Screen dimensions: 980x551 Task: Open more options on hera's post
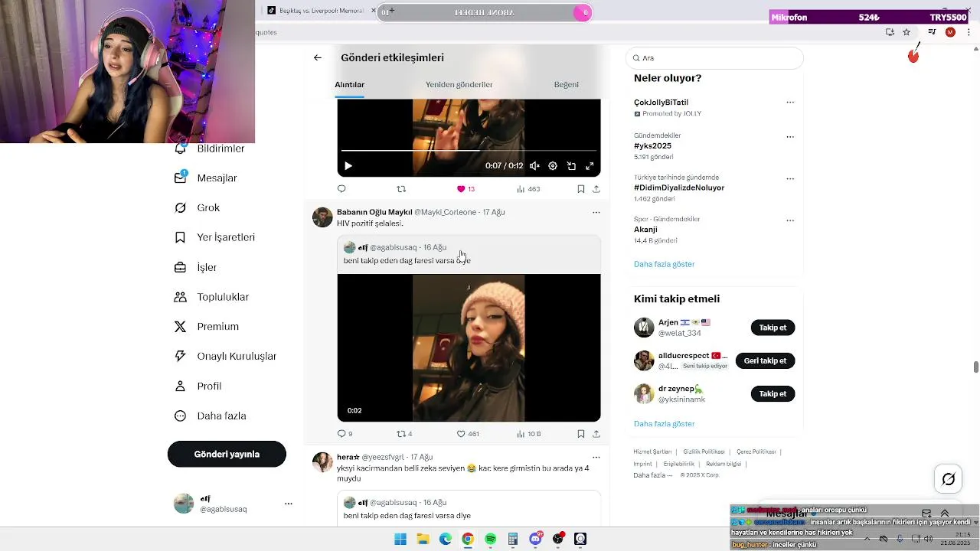(596, 458)
